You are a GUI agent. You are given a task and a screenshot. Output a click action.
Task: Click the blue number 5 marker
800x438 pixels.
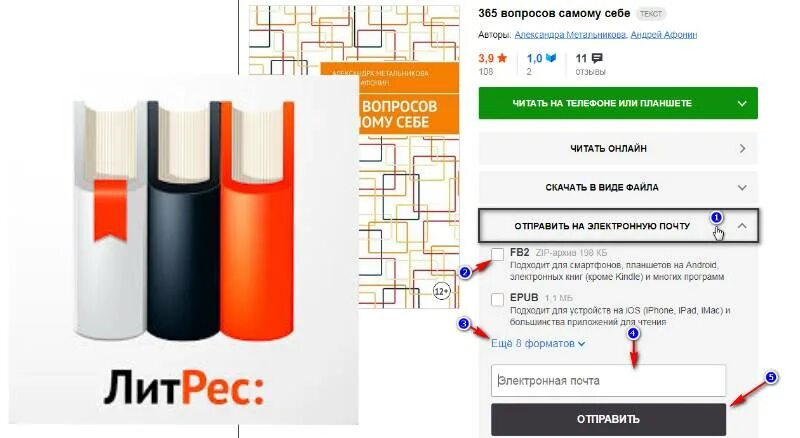point(771,377)
